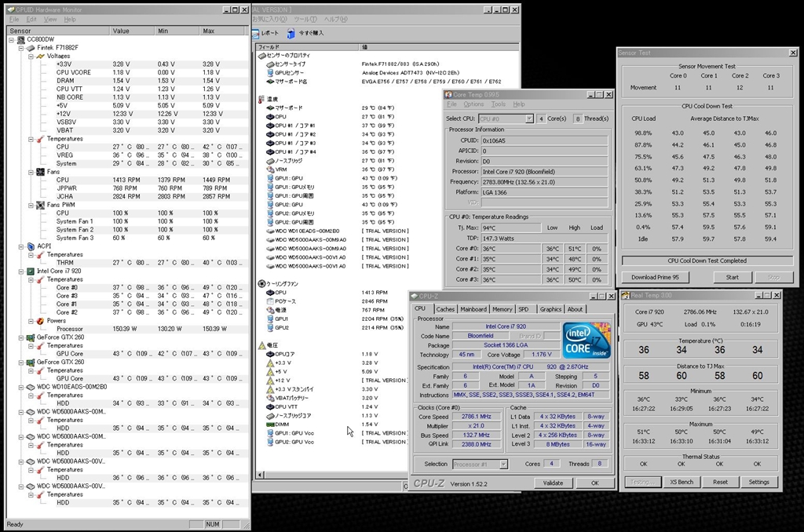Click the report icon in Everest toolbar
The image size is (804, 532).
click(256, 33)
